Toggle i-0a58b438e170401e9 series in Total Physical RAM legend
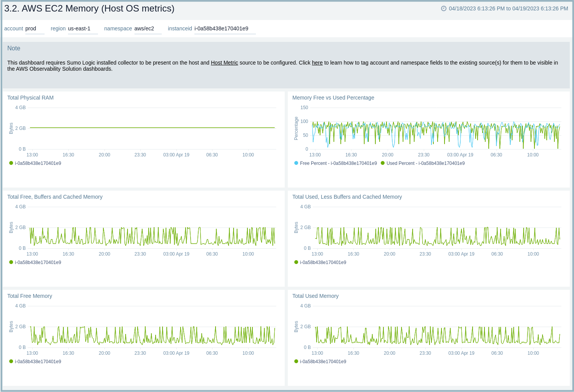 (x=37, y=163)
